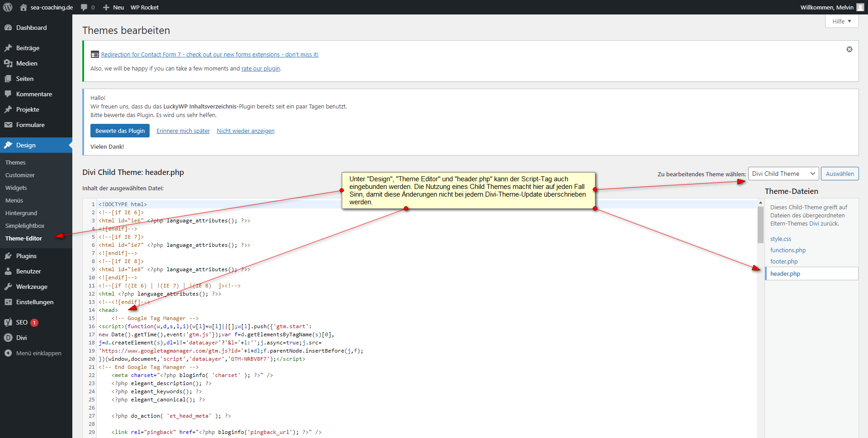This screenshot has width=868, height=438.
Task: Click the Google Tag Manager comment line
Action: tap(155, 318)
